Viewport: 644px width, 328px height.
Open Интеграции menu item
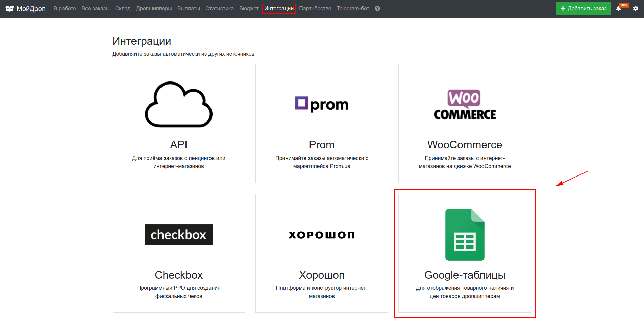(x=279, y=9)
